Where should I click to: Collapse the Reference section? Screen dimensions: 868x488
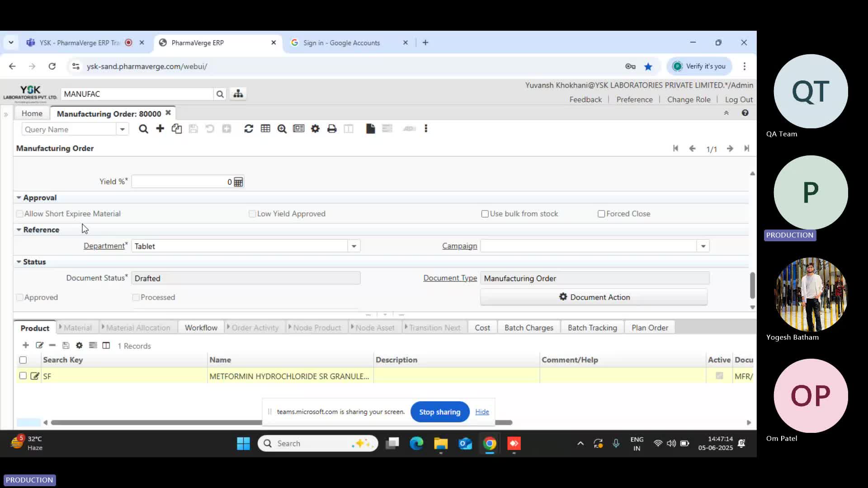(19, 230)
